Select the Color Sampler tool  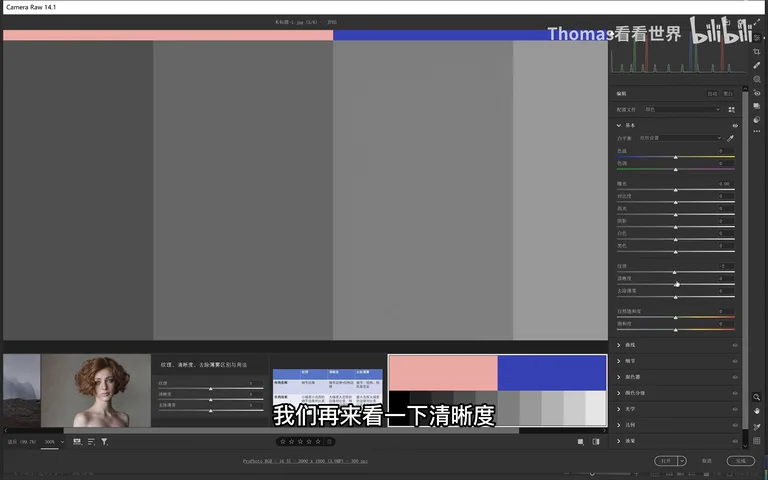tap(757, 427)
